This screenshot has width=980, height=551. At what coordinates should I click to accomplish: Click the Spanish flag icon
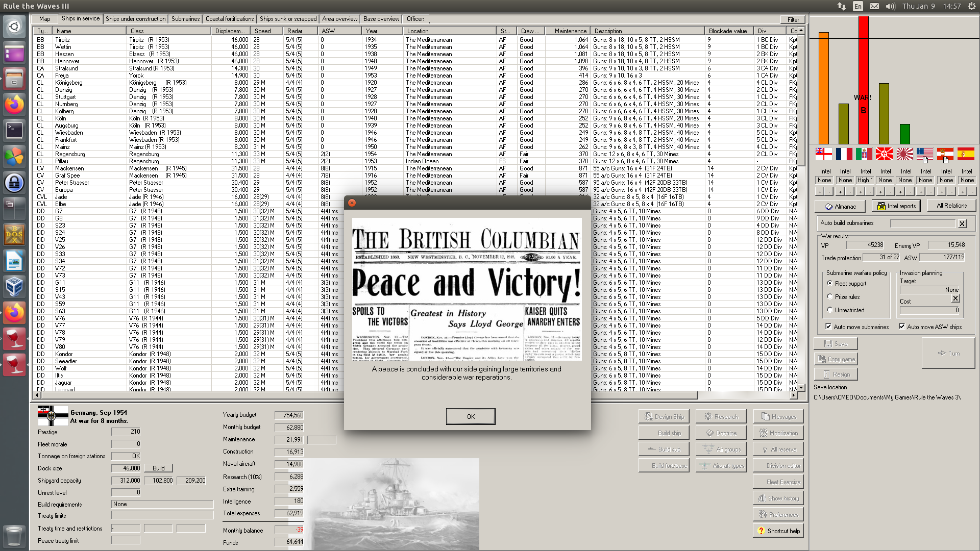coord(966,154)
